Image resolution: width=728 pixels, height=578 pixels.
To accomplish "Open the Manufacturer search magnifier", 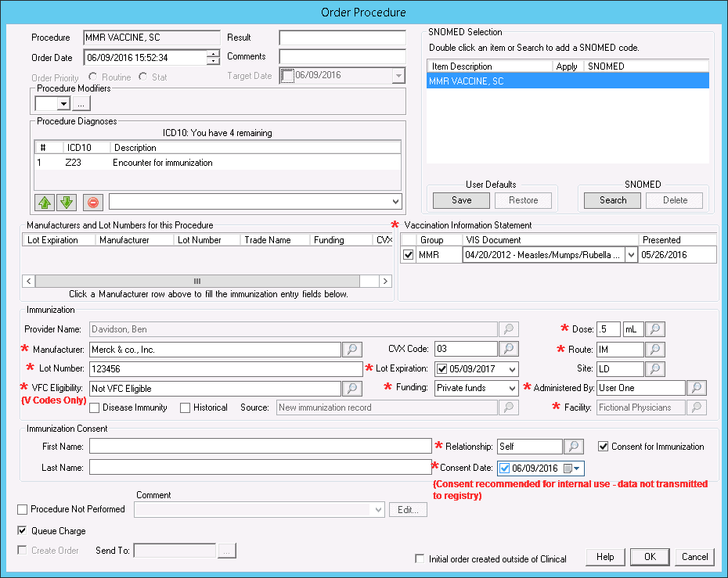I will [352, 349].
